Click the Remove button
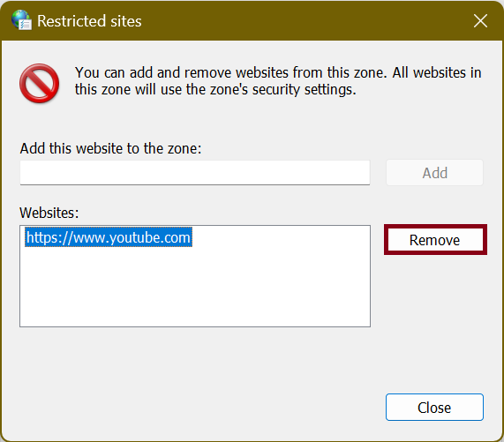This screenshot has height=442, width=504. [435, 240]
